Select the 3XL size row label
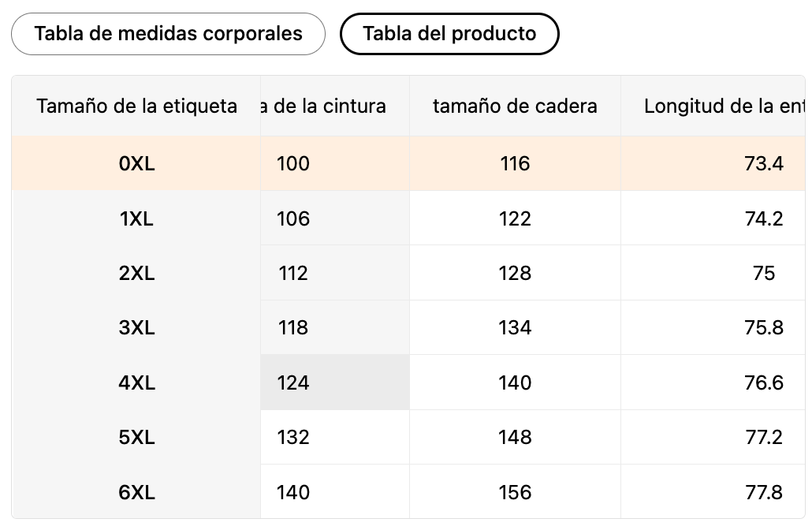812x530 pixels. 136,328
